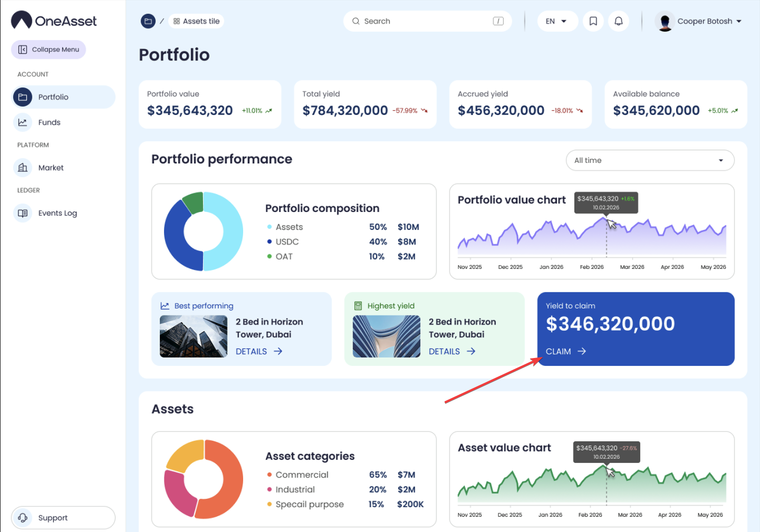Screen dimensions: 760x532
Task: Open notifications bell icon
Action: [619, 21]
